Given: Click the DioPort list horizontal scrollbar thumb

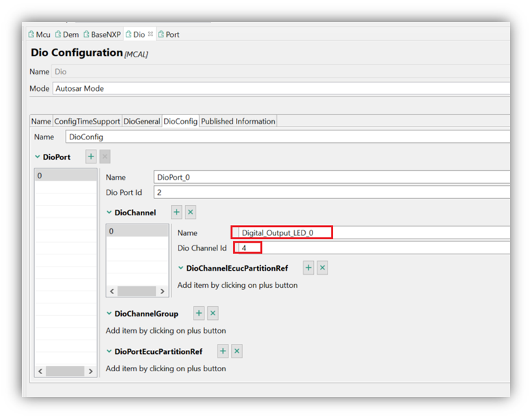Looking at the screenshot, I should tap(65, 371).
